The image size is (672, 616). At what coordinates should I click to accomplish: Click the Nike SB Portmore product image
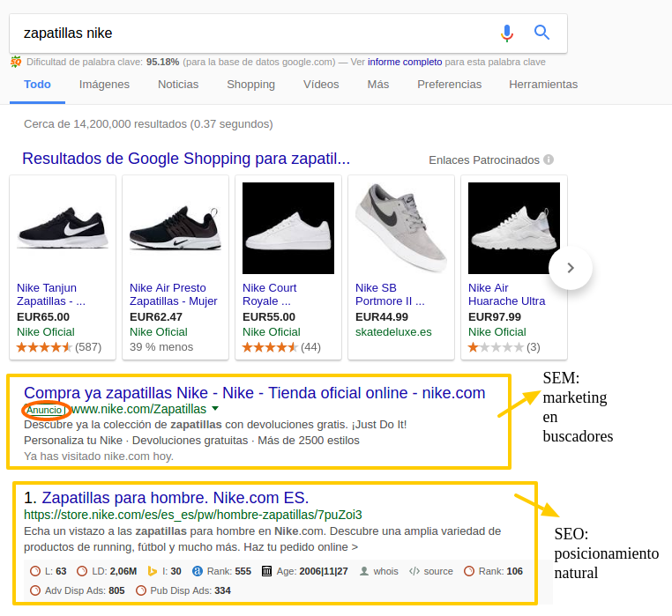401,227
